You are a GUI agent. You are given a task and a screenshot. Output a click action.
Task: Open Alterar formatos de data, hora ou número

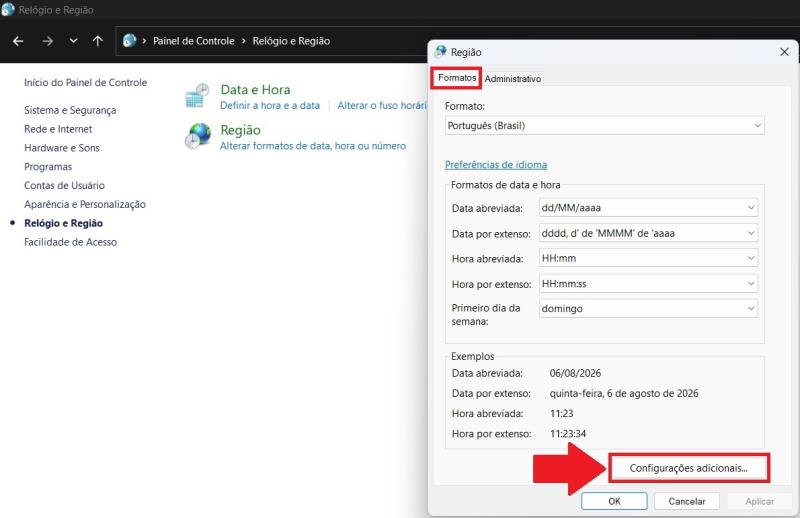tap(313, 146)
